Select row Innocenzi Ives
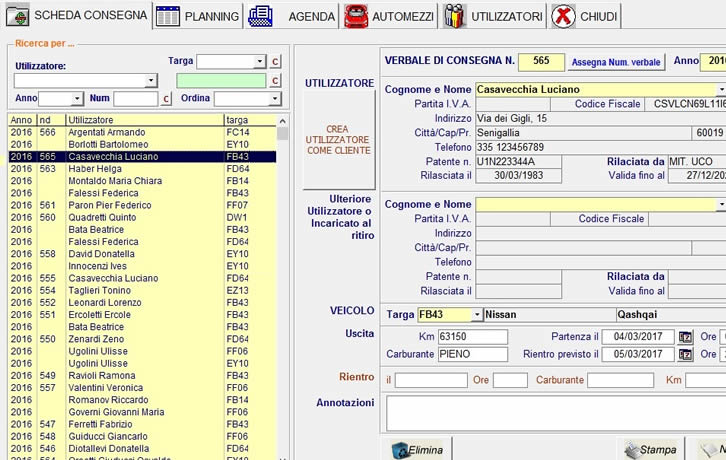726x460 pixels. tap(142, 266)
